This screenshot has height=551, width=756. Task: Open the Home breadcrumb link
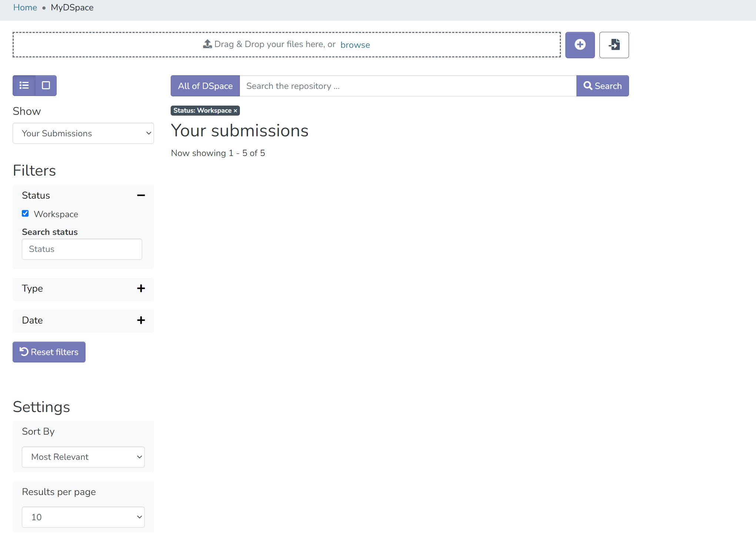(25, 7)
